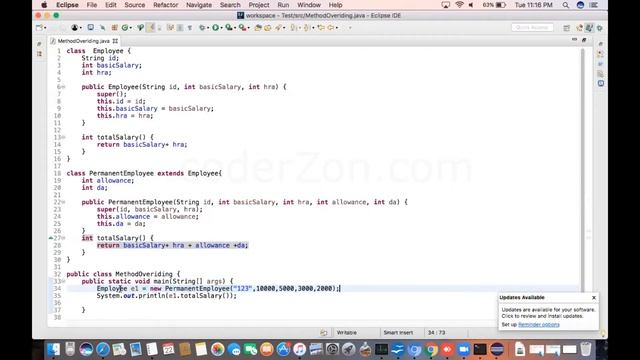
Task: Click the 34 : 73 cursor position indicator
Action: click(436, 333)
